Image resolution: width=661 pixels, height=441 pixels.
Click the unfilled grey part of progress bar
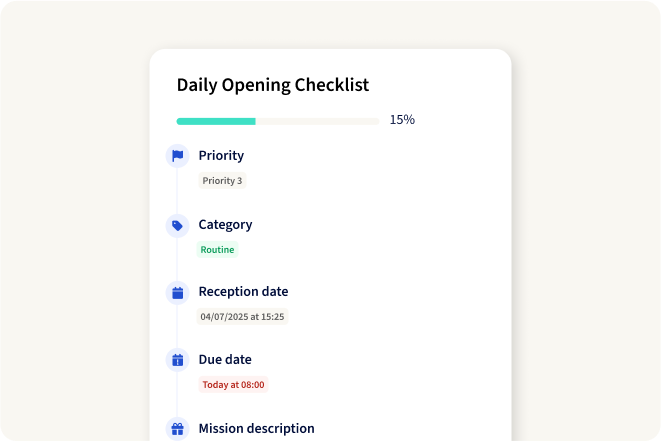click(317, 121)
